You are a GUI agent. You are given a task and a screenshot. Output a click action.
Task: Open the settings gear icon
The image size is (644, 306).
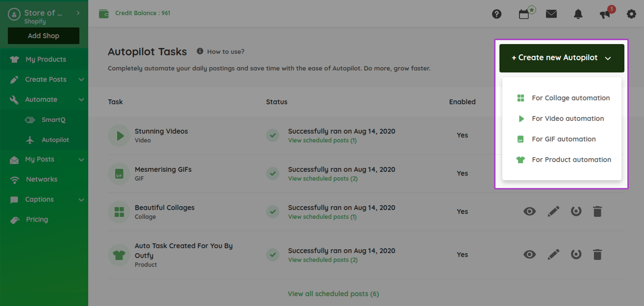[x=632, y=14]
